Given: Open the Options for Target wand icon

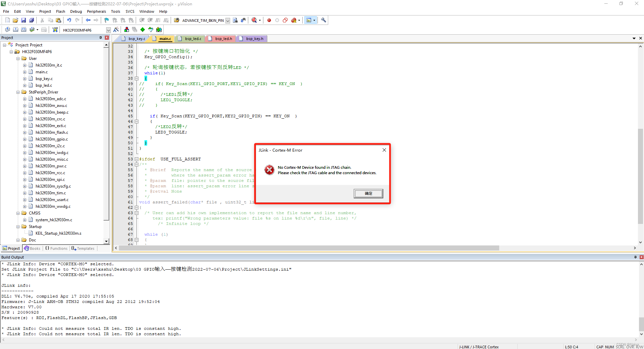Looking at the screenshot, I should pyautogui.click(x=116, y=29).
